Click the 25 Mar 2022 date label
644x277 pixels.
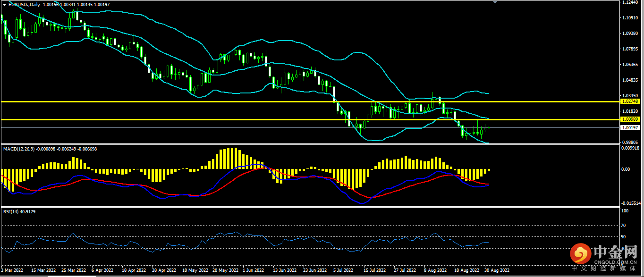click(74, 270)
